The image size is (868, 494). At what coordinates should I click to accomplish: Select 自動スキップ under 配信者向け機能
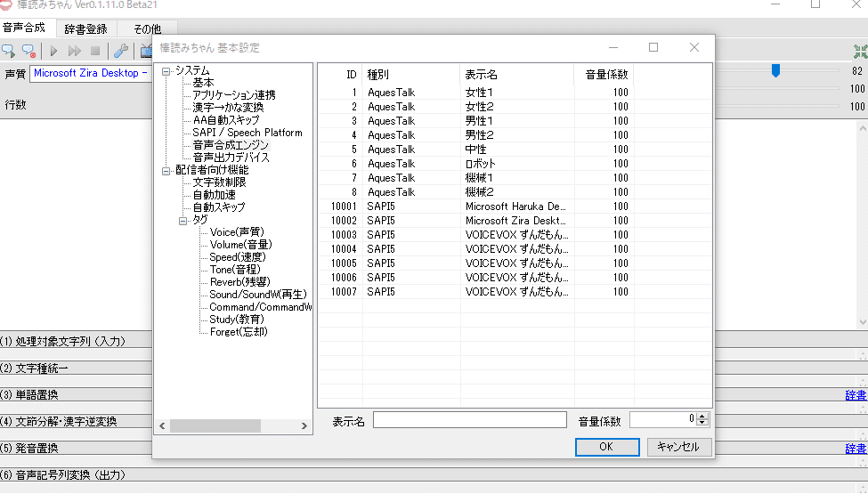coord(219,207)
